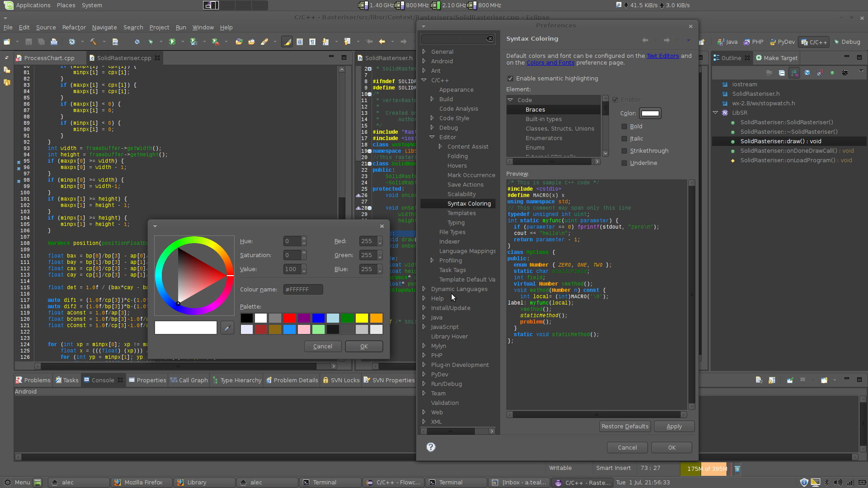Click the Save icon in Eclipse toolbar
868x488 pixels.
pos(28,42)
